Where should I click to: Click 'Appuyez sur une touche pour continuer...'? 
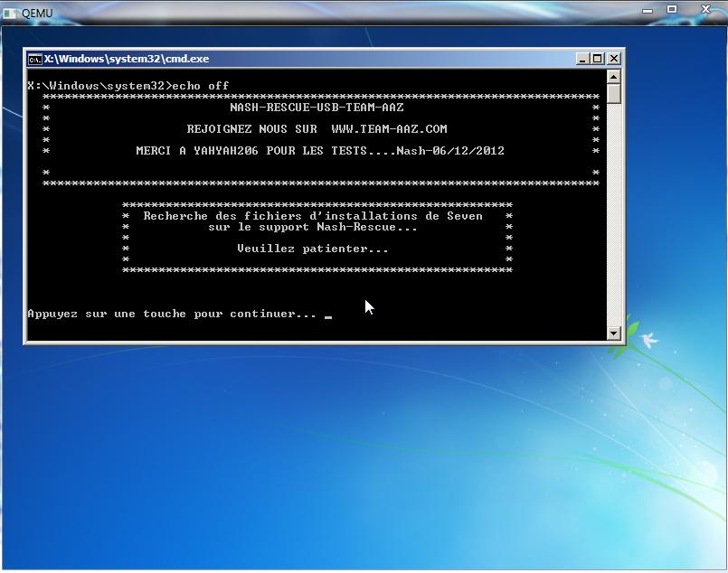point(172,315)
